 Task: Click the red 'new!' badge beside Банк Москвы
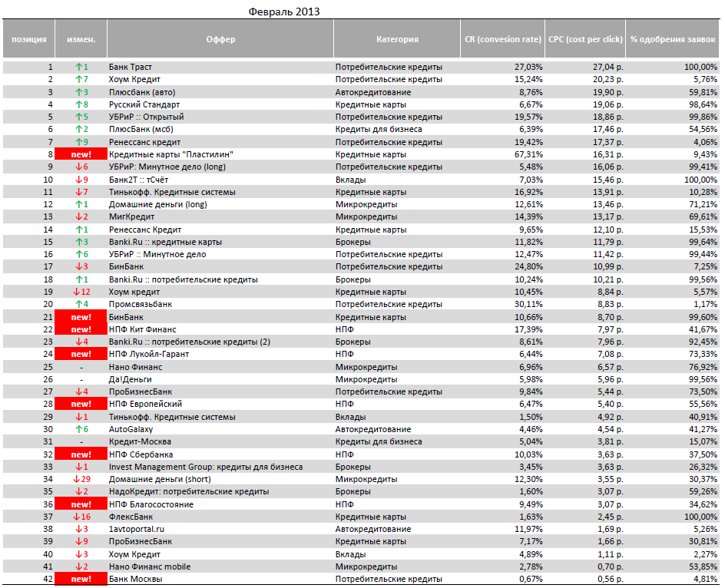81,580
